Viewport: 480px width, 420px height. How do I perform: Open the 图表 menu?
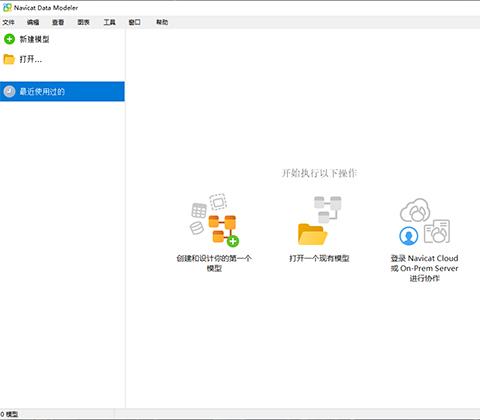(x=83, y=22)
